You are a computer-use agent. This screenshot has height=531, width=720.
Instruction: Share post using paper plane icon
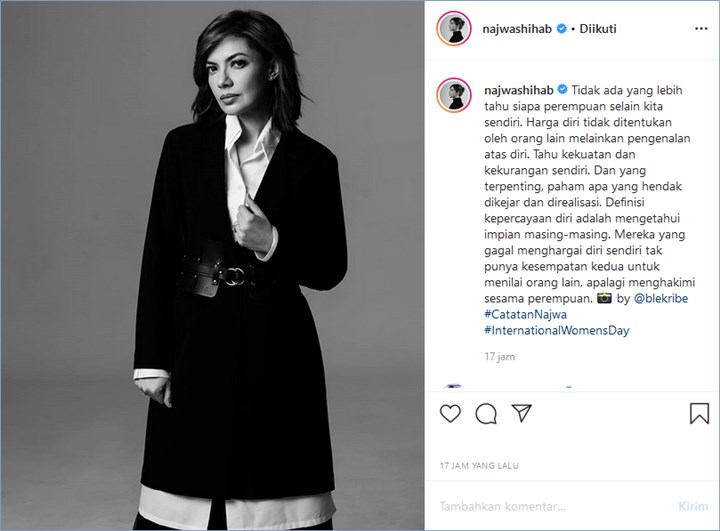[x=522, y=413]
